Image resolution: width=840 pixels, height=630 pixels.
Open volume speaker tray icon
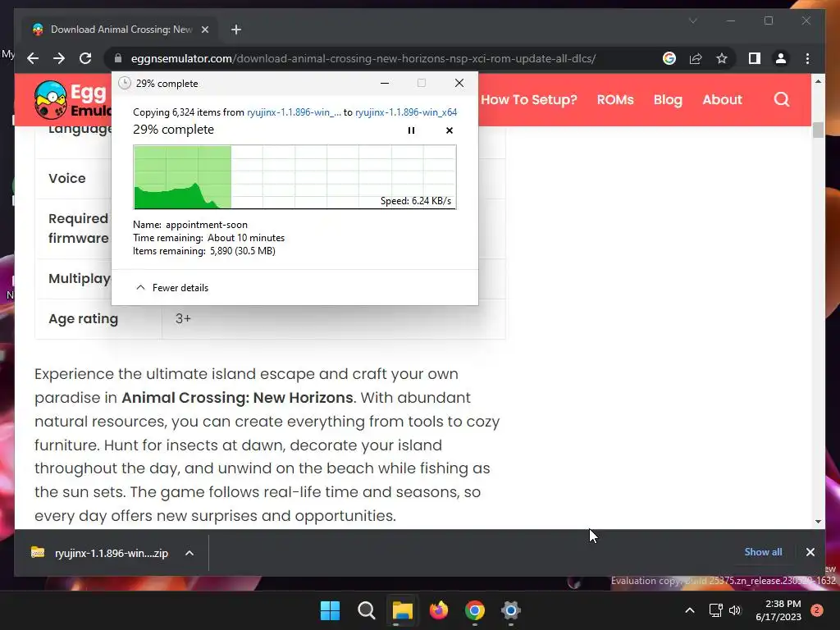[x=735, y=610]
